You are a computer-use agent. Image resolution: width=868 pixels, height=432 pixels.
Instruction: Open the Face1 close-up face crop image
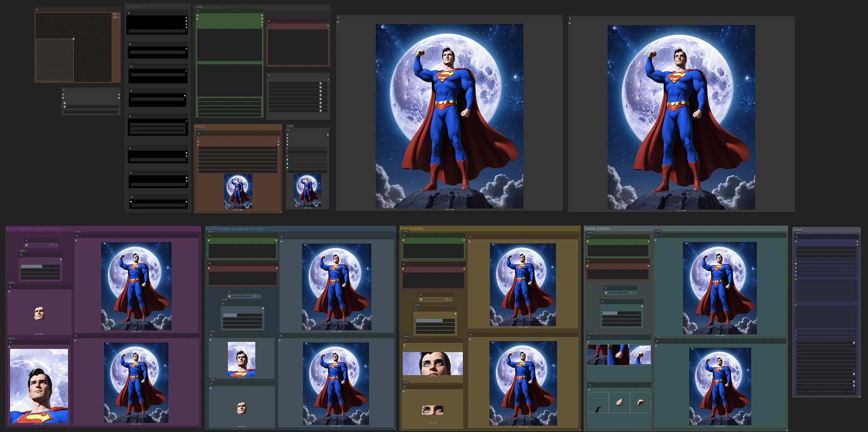click(39, 386)
